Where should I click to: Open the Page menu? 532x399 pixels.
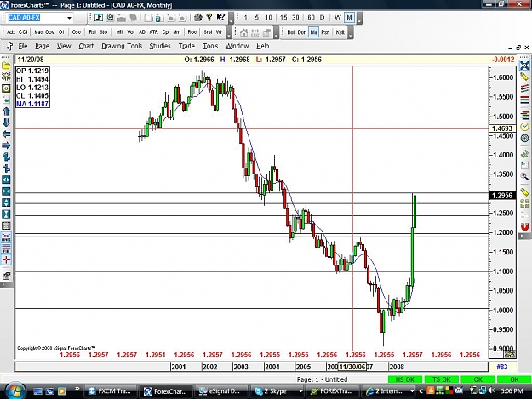[42, 46]
